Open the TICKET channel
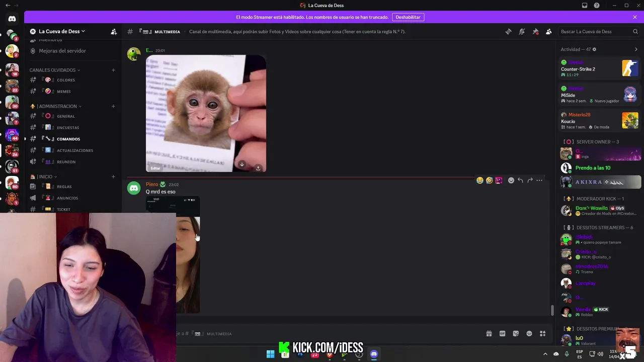The width and height of the screenshot is (644, 362). [64, 209]
